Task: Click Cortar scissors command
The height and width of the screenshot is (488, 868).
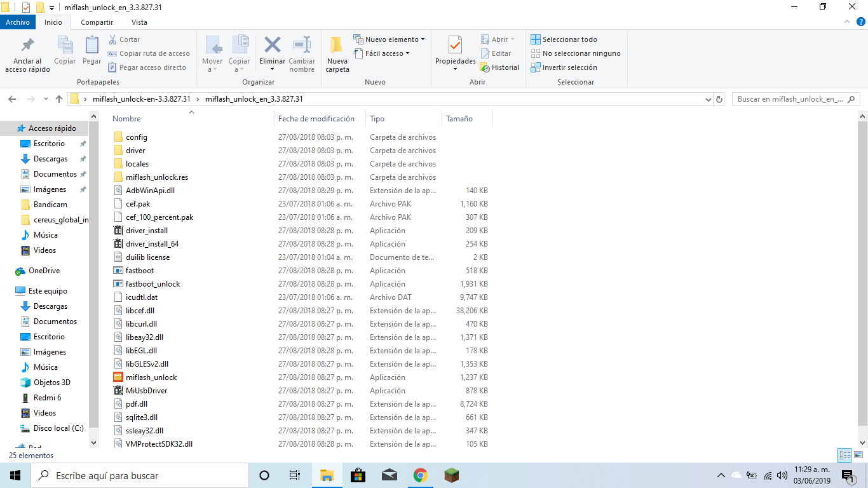Action: coord(124,39)
